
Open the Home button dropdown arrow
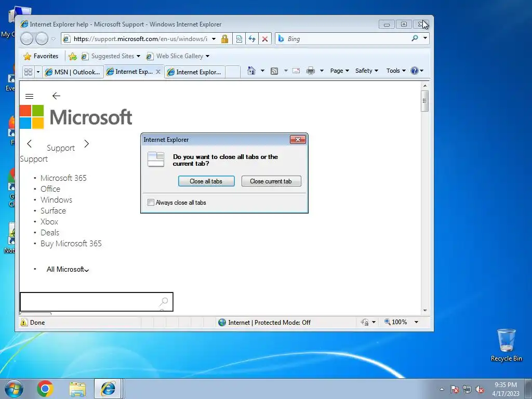[x=262, y=71]
